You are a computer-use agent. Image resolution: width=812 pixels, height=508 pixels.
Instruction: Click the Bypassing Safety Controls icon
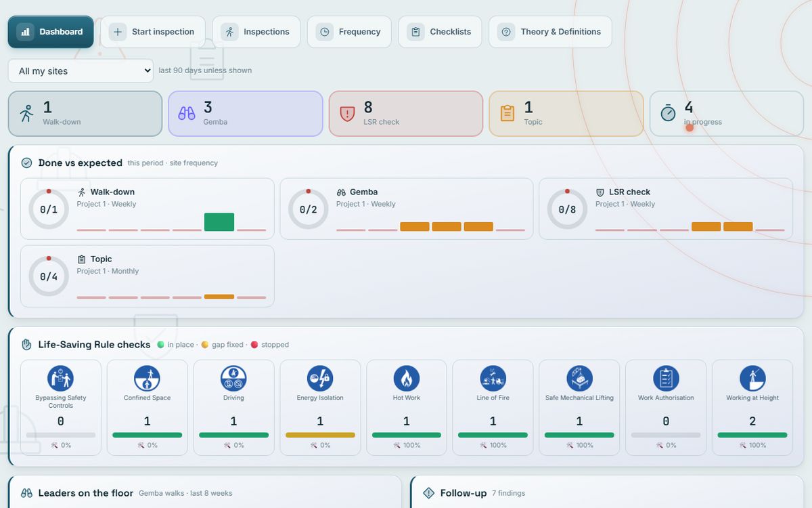(61, 378)
